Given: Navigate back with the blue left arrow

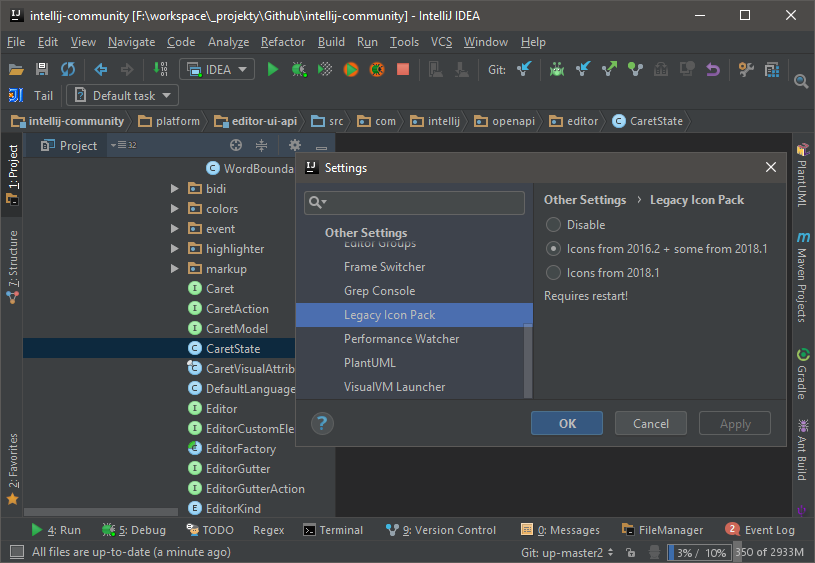Looking at the screenshot, I should (x=101, y=69).
